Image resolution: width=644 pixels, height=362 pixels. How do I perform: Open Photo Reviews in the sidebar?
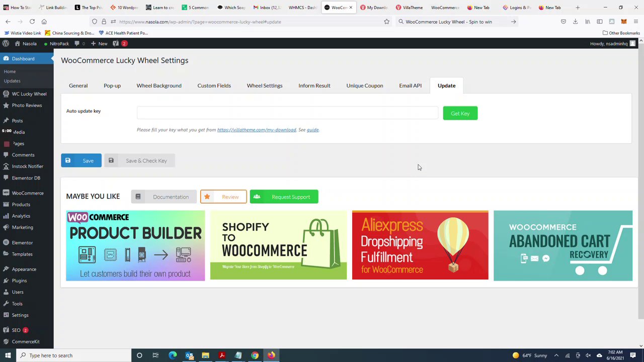pos(27,106)
